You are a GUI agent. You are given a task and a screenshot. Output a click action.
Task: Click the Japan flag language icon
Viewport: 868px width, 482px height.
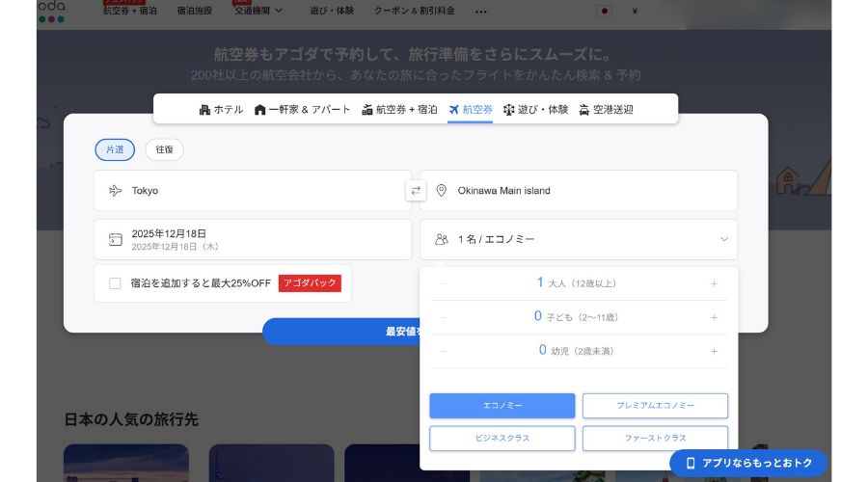coord(605,12)
